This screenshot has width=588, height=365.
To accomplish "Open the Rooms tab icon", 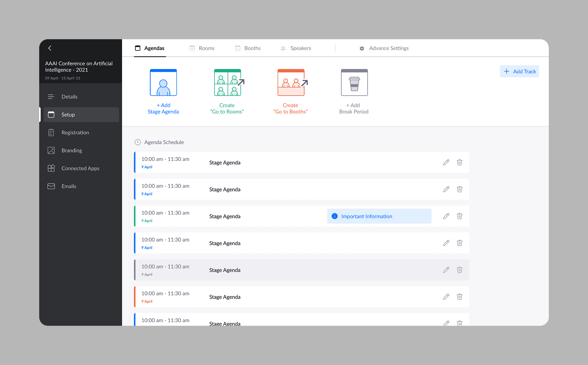I will click(192, 48).
